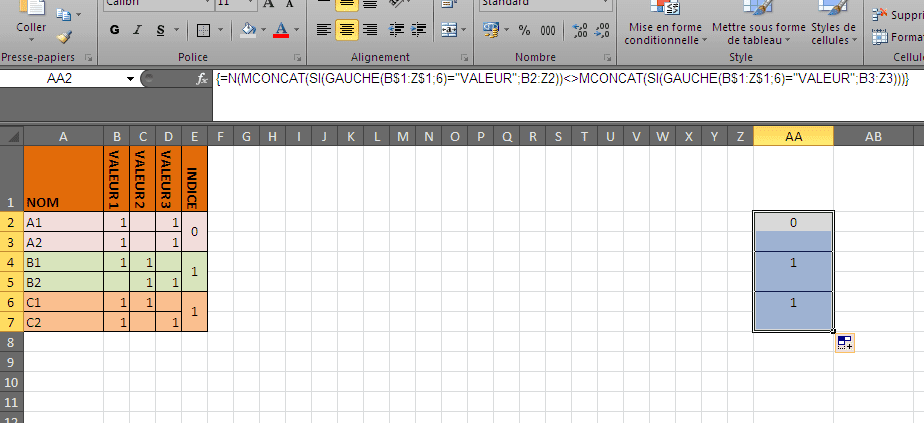Image resolution: width=924 pixels, height=423 pixels.
Task: Toggle middle vertical alignment
Action: coord(346,4)
